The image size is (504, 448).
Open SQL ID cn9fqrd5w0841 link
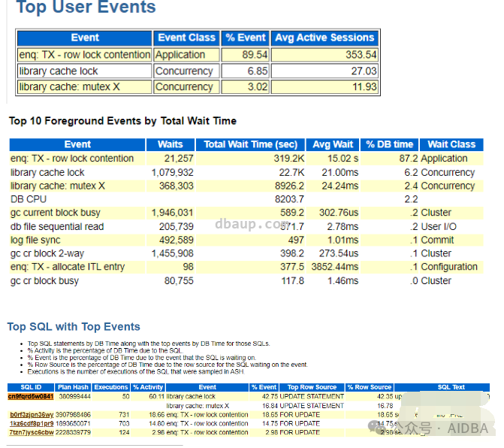(x=31, y=396)
